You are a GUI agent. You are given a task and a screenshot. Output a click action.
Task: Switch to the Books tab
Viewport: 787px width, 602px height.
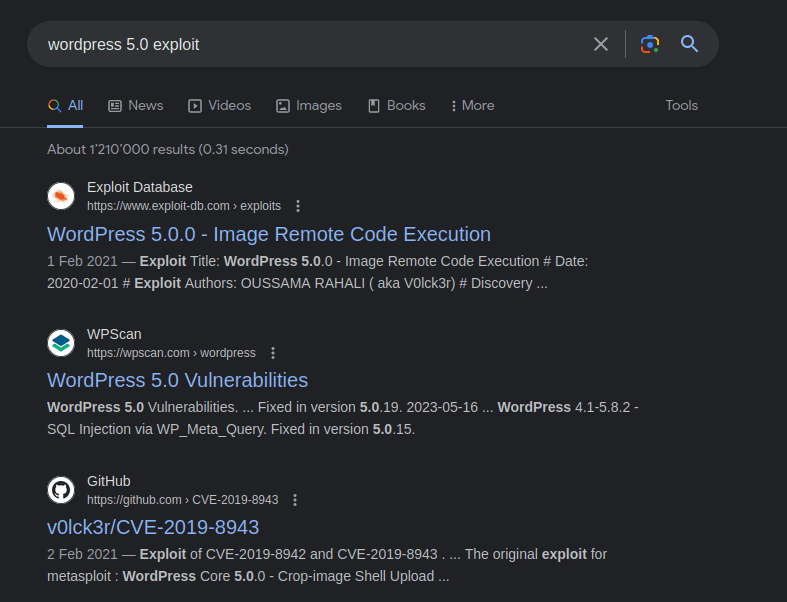(397, 105)
